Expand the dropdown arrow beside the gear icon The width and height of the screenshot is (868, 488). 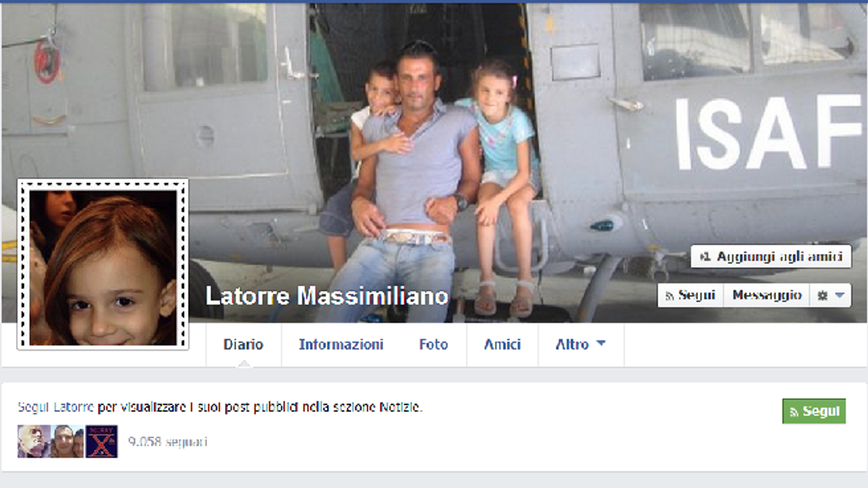(839, 296)
